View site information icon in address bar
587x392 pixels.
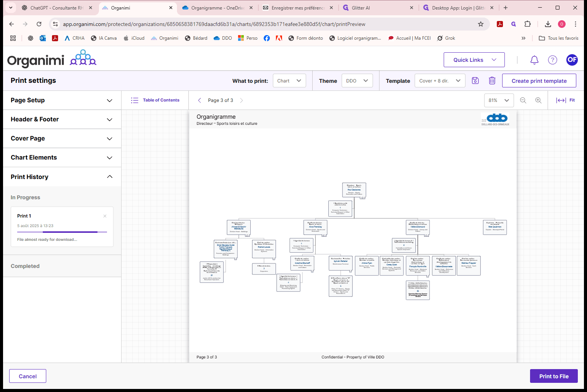55,24
